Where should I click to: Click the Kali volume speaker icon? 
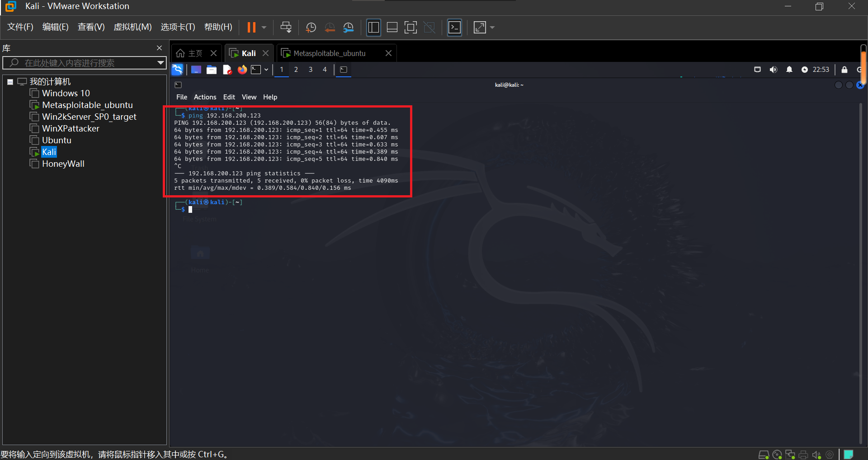pos(774,70)
